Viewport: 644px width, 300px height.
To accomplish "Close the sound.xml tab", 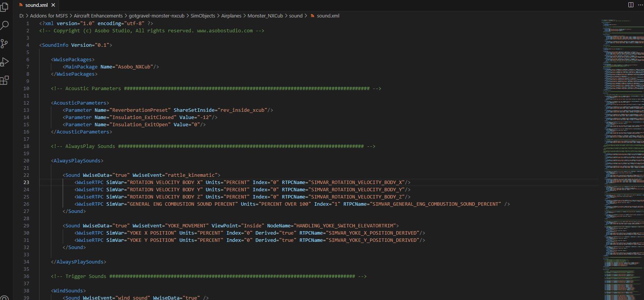I will point(53,5).
